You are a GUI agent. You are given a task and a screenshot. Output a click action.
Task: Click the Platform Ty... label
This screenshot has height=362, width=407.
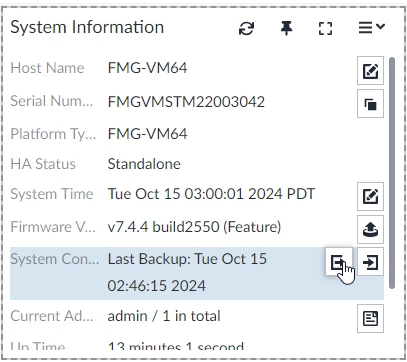(53, 134)
